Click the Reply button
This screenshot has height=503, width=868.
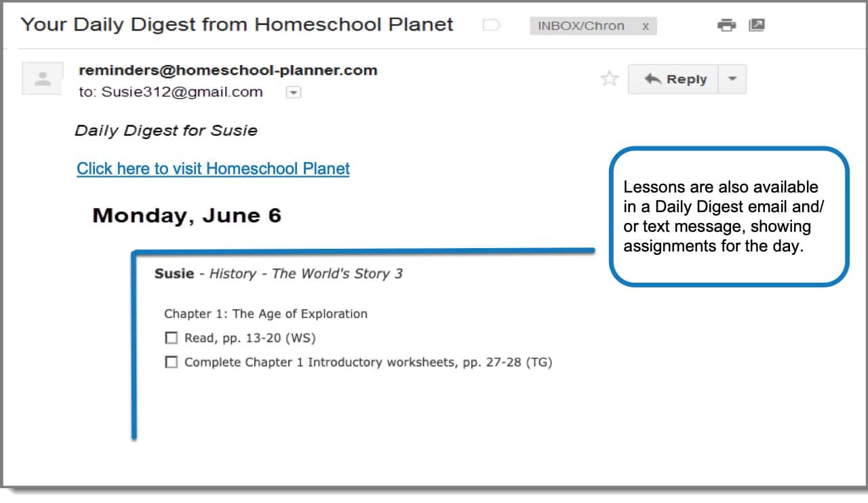pos(673,79)
